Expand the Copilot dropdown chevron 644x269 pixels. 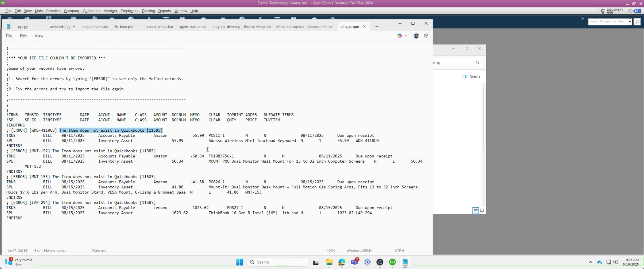click(406, 36)
